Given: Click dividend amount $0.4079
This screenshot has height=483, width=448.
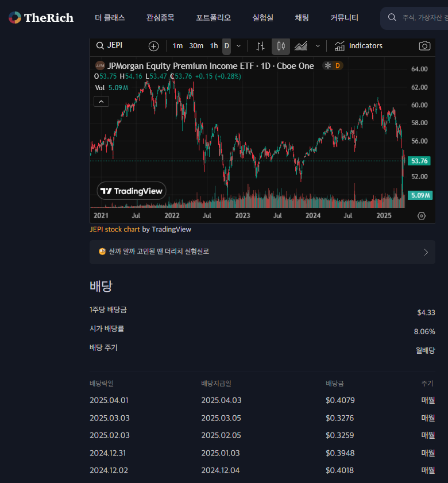Looking at the screenshot, I should (340, 400).
